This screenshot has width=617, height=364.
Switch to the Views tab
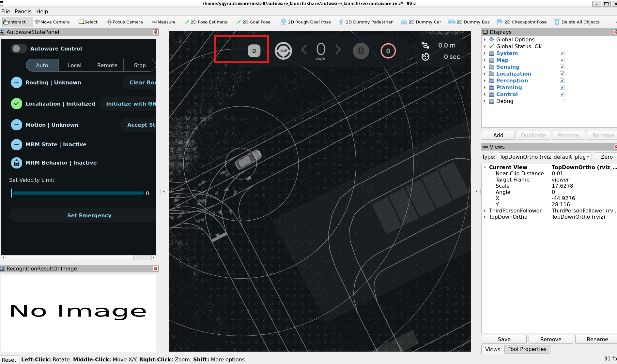pos(493,349)
